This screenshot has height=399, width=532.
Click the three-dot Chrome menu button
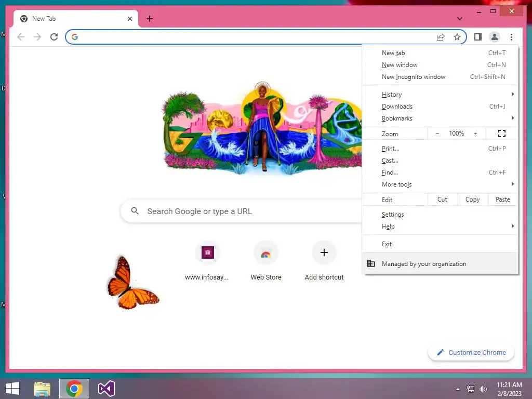pyautogui.click(x=511, y=37)
